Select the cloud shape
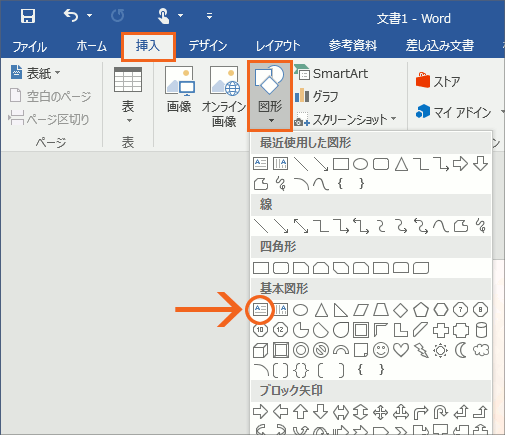Image resolution: width=505 pixels, height=435 pixels. (x=481, y=350)
